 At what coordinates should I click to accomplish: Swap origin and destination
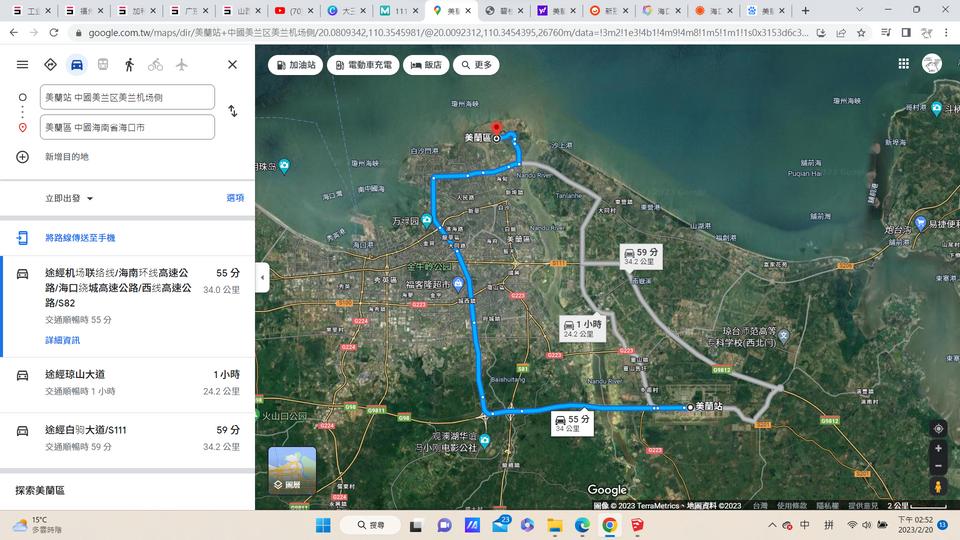click(233, 111)
